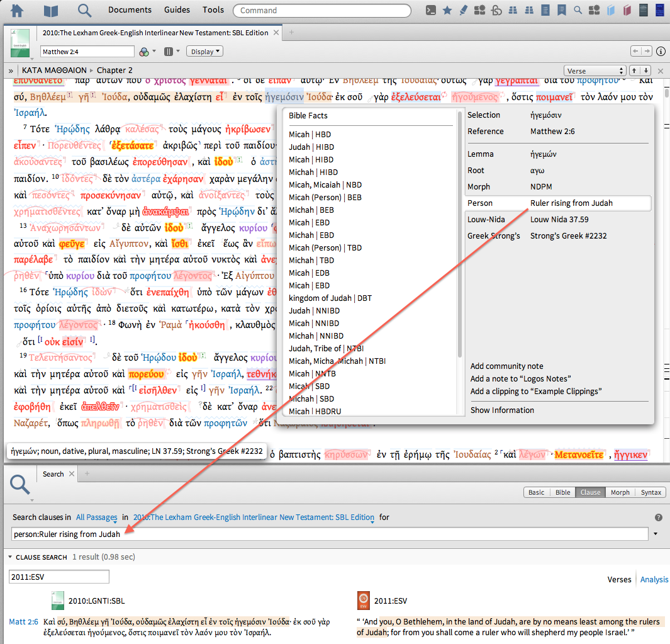The width and height of the screenshot is (670, 644).
Task: Click the down arrow to next verse
Action: [x=645, y=71]
